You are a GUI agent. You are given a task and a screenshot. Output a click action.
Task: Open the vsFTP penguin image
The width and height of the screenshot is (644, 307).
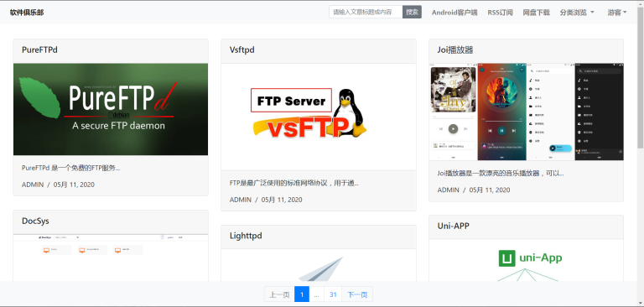319,117
